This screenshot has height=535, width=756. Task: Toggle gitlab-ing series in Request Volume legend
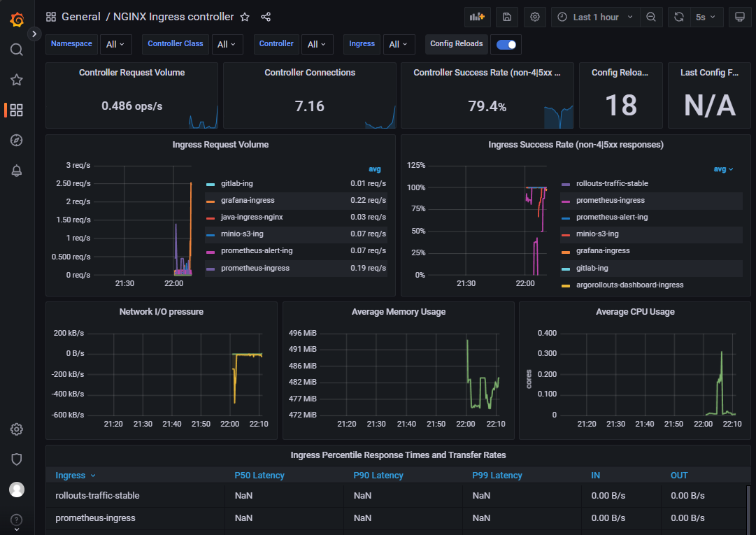(x=237, y=184)
